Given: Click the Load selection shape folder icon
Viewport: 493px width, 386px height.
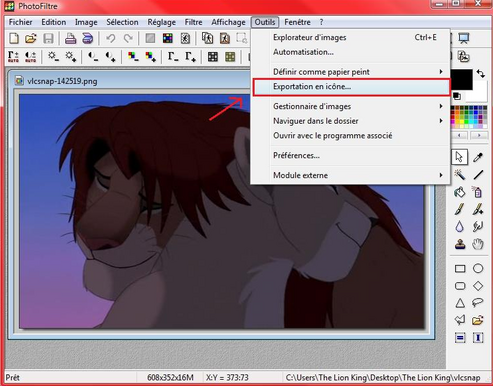Looking at the screenshot, I should (478, 320).
